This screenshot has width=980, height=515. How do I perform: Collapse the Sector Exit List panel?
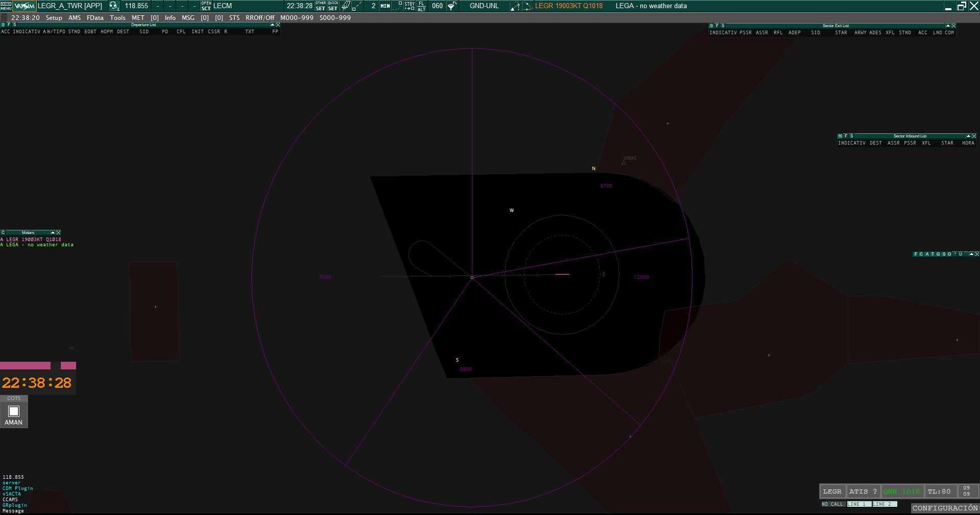point(948,26)
